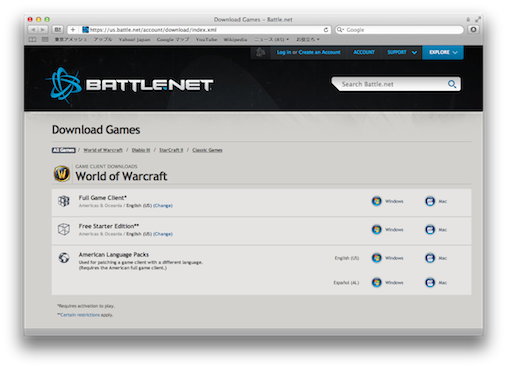Download English (US) language pack for Windows
Viewport: 507px width, 369px height.
click(x=387, y=258)
